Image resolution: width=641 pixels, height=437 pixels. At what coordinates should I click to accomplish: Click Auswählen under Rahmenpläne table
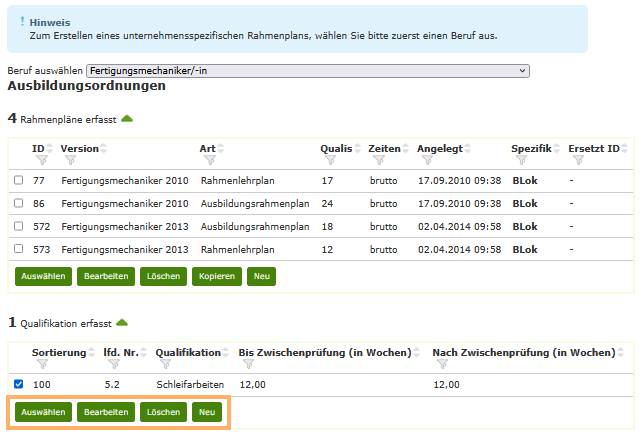coord(43,276)
